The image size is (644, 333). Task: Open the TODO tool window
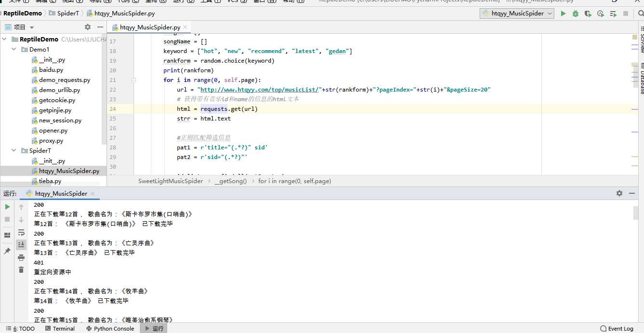(x=20, y=328)
